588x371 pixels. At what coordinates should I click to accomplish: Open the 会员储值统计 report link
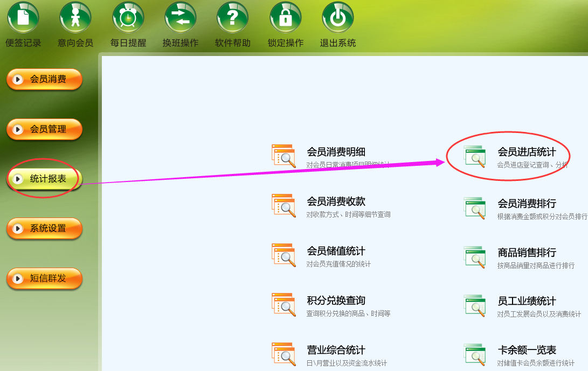pos(336,251)
